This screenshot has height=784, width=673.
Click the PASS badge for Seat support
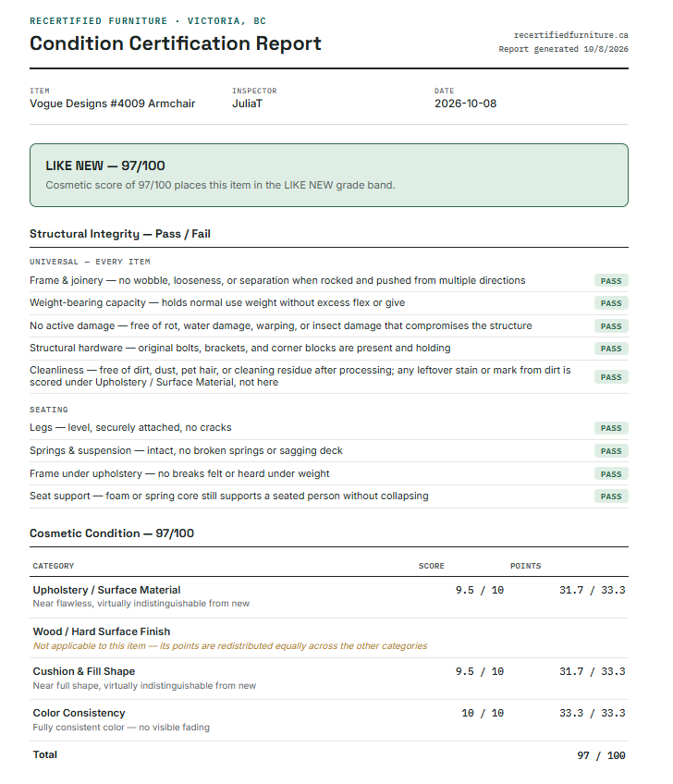pos(611,496)
